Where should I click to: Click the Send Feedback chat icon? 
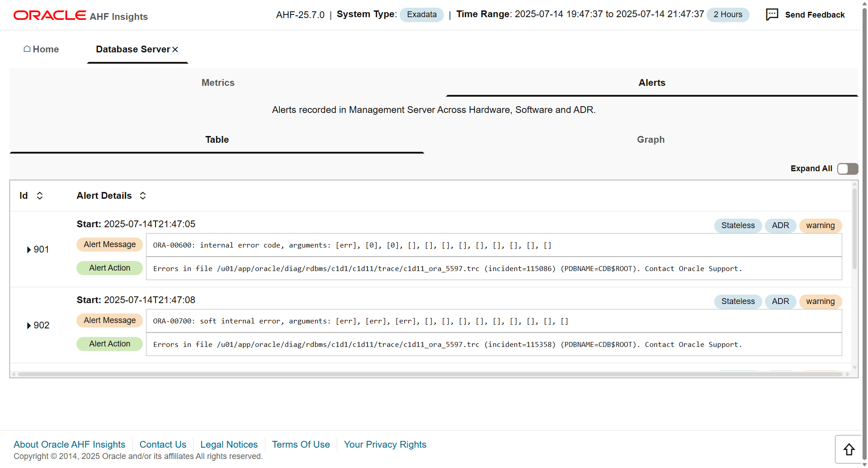coord(772,14)
